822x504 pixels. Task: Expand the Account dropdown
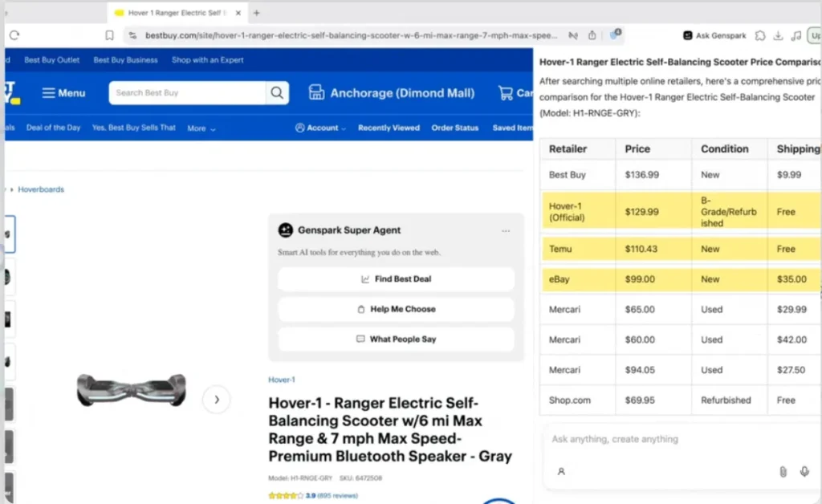(x=321, y=128)
